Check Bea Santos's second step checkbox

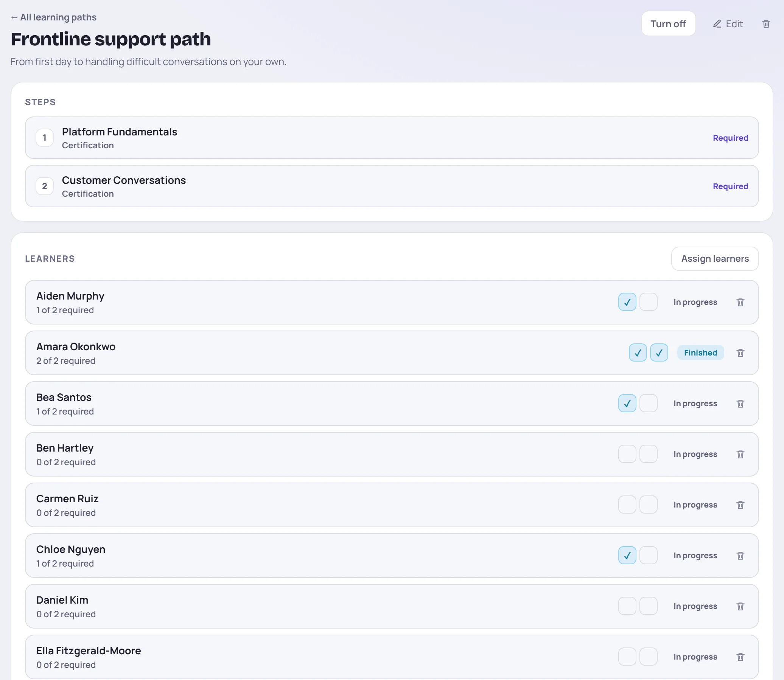click(x=648, y=404)
